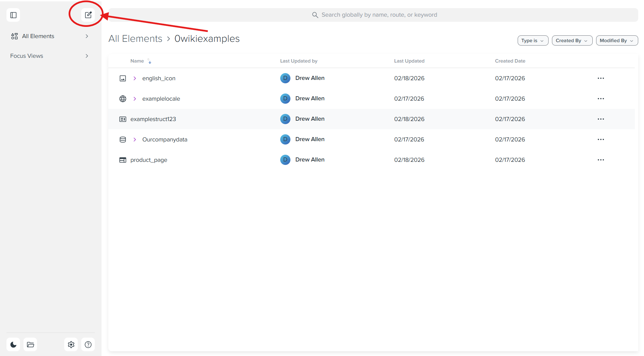Click the structure icon beside examplestruct123
Image resolution: width=644 pixels, height=356 pixels.
click(123, 119)
